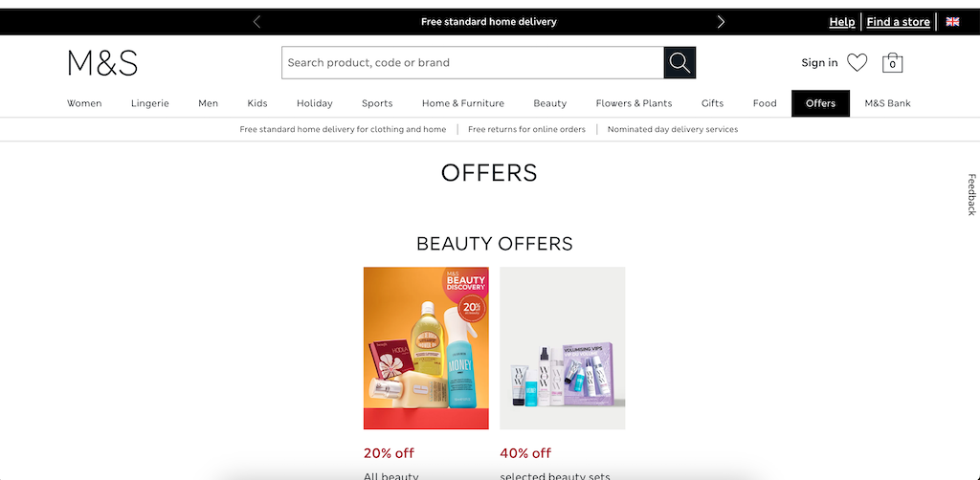The image size is (980, 480).
Task: Open the 20% off beauty discovery image
Action: pyautogui.click(x=426, y=348)
